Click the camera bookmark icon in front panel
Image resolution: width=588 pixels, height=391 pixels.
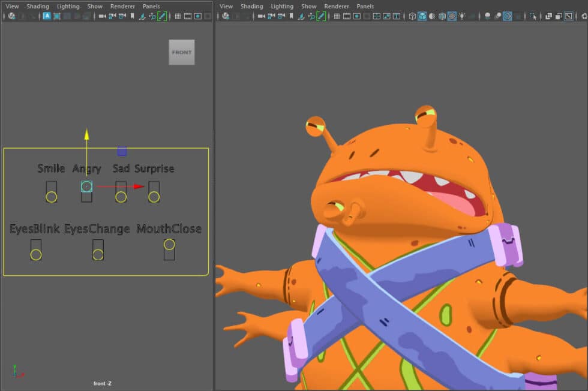[x=132, y=16]
